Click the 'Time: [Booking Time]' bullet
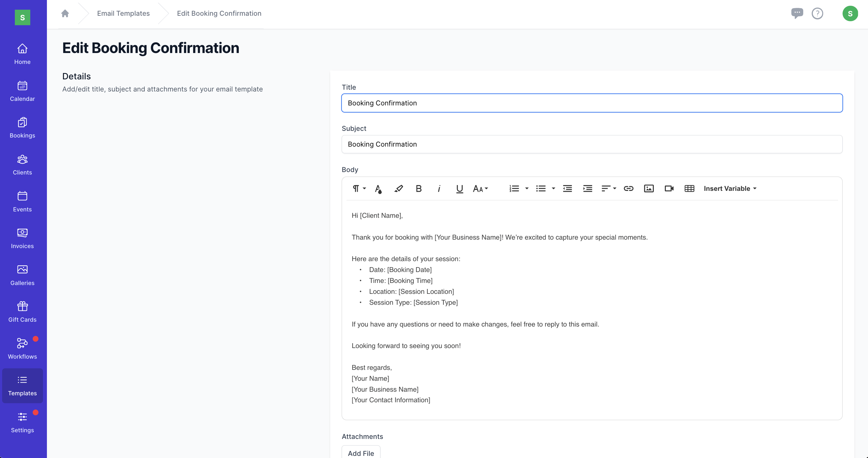The height and width of the screenshot is (458, 868). 401,280
